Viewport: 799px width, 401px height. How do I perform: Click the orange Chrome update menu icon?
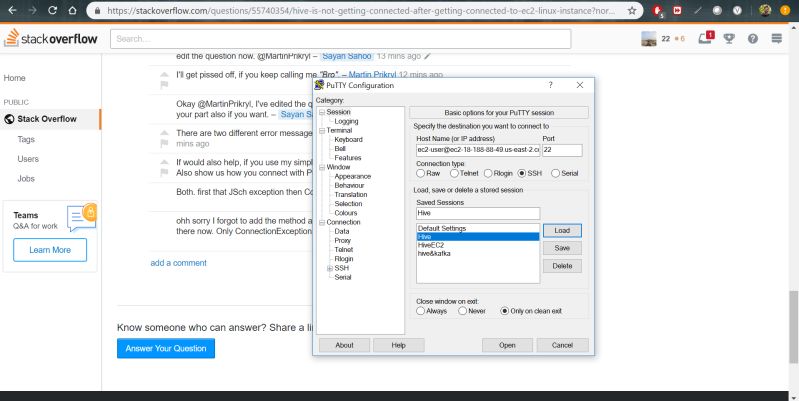click(x=785, y=10)
